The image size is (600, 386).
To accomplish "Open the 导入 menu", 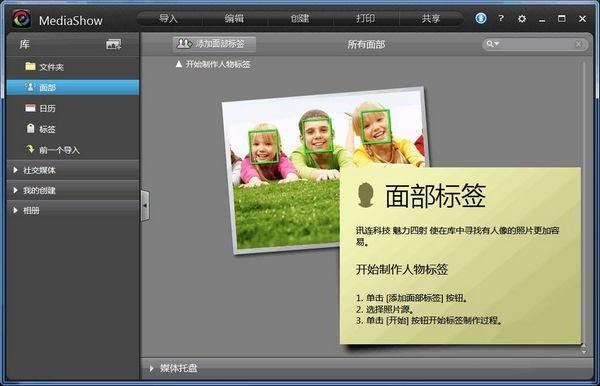I will (168, 18).
